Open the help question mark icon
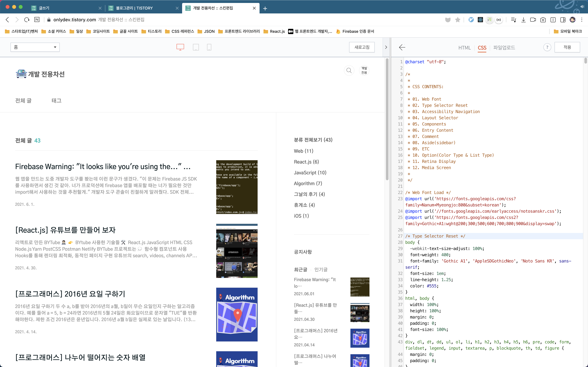 point(547,47)
